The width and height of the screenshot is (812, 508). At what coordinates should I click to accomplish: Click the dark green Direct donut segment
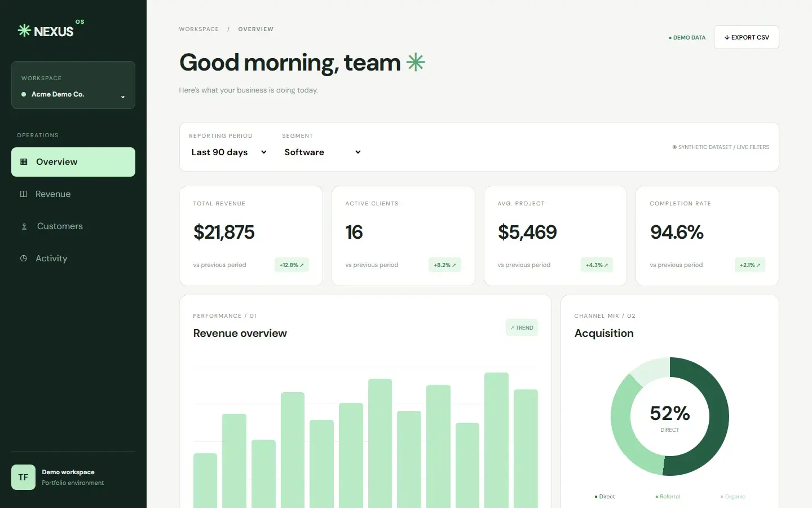coord(718,417)
